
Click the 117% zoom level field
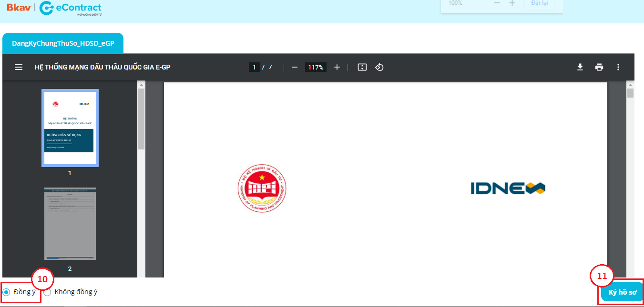316,67
